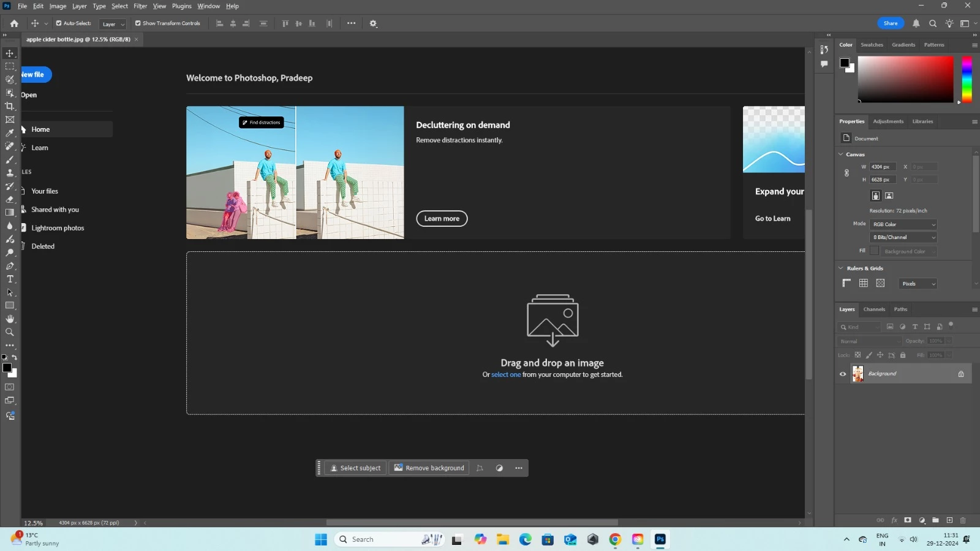Switch to the Swatches tab
The image size is (980, 551).
872,45
